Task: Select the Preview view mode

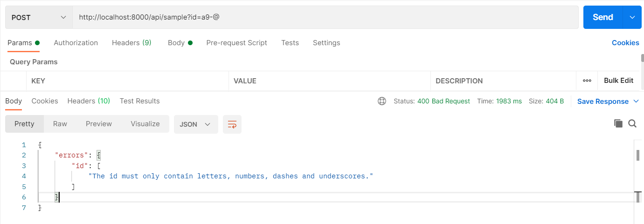Action: coord(99,124)
